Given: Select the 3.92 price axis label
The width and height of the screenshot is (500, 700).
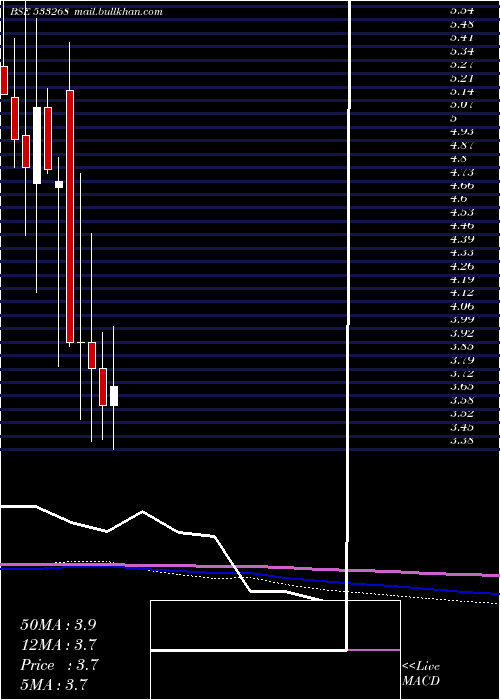Looking at the screenshot, I should coord(462,333).
